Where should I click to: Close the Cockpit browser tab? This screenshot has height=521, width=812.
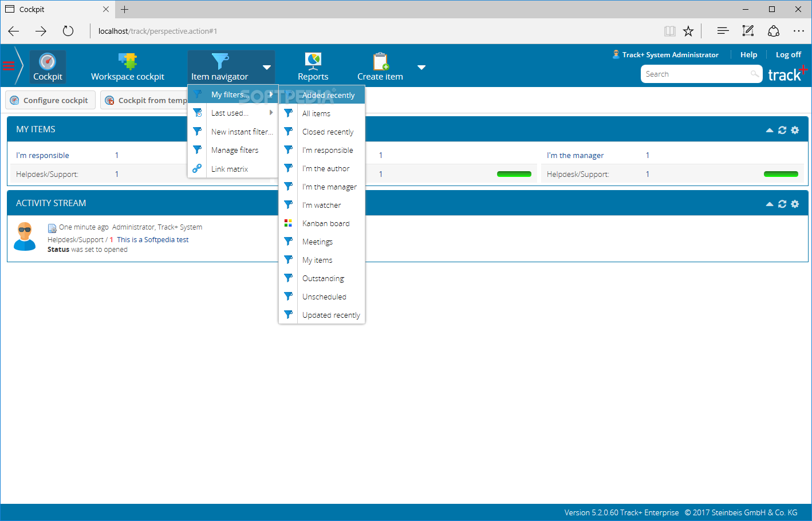click(x=106, y=9)
